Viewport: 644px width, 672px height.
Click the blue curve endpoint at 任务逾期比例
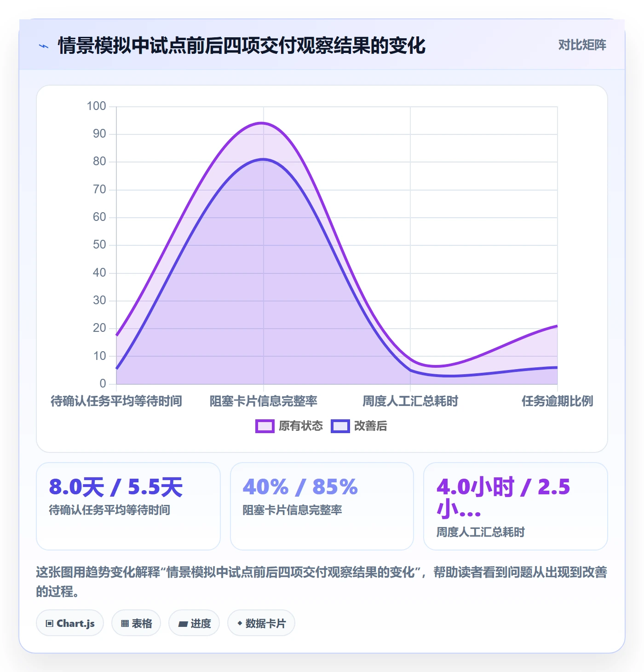(x=557, y=367)
